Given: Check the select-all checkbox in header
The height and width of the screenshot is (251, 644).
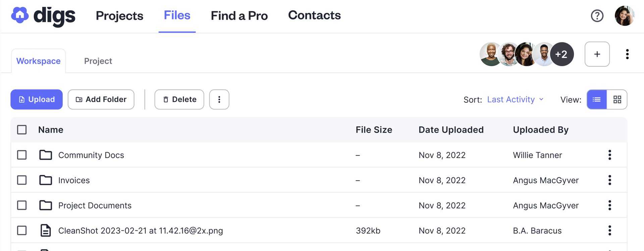Looking at the screenshot, I should [x=22, y=130].
